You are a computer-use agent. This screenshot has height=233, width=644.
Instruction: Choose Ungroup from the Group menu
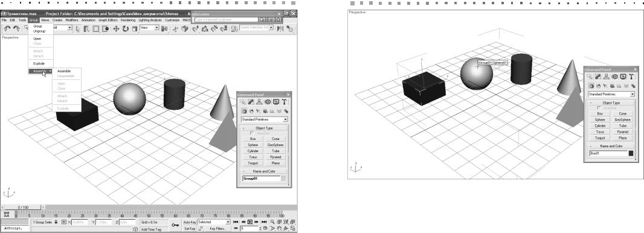(39, 31)
